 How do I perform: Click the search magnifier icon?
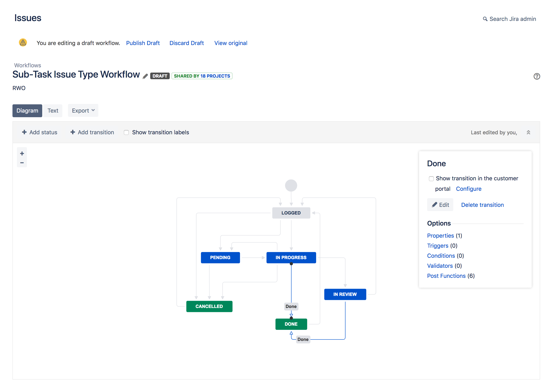[x=485, y=19]
